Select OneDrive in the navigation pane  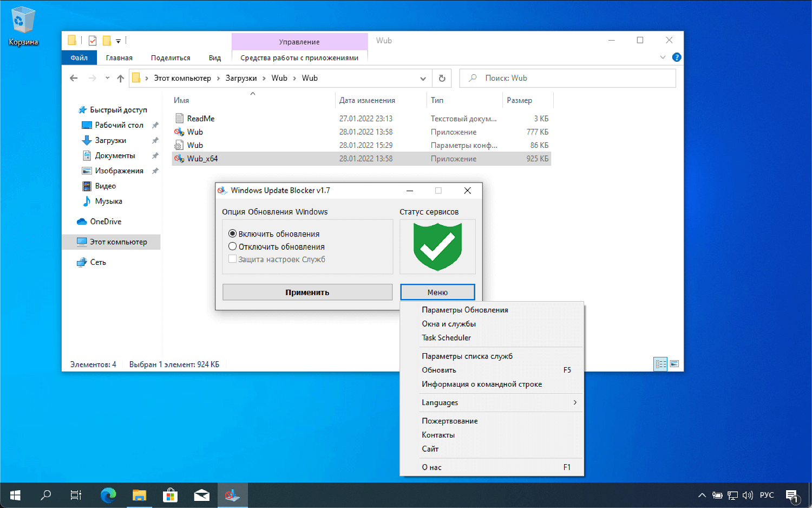pos(106,222)
